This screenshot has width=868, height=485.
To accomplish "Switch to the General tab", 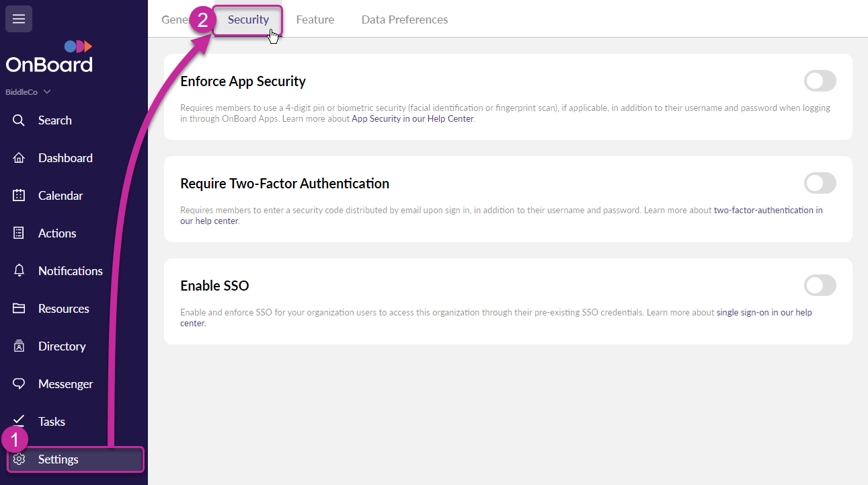I will (x=176, y=20).
